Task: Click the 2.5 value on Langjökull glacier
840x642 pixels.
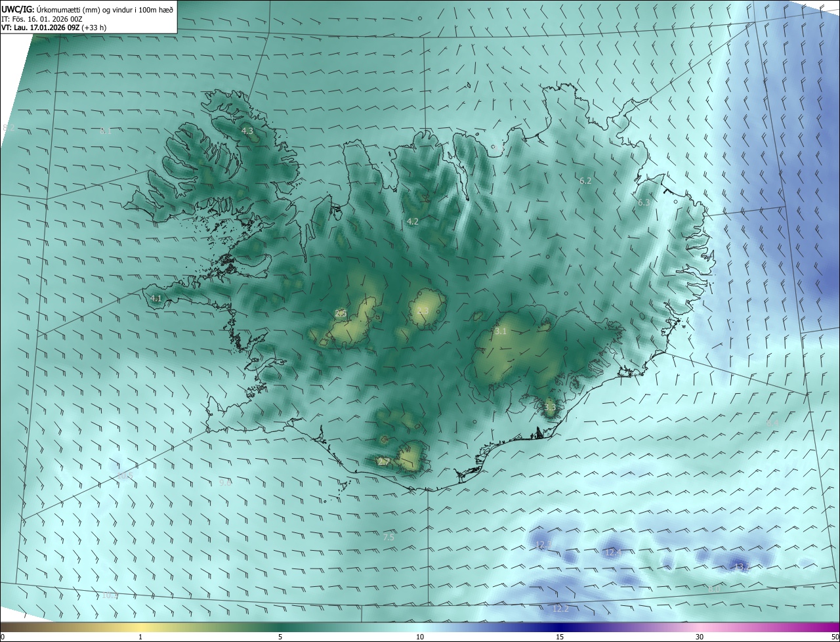Action: pos(341,313)
